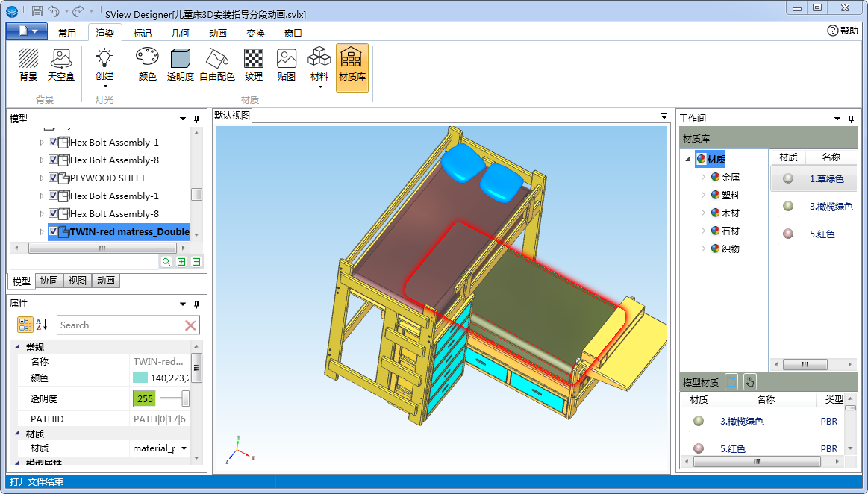Open the 纹理 texture tool
868x494 pixels.
pyautogui.click(x=254, y=65)
